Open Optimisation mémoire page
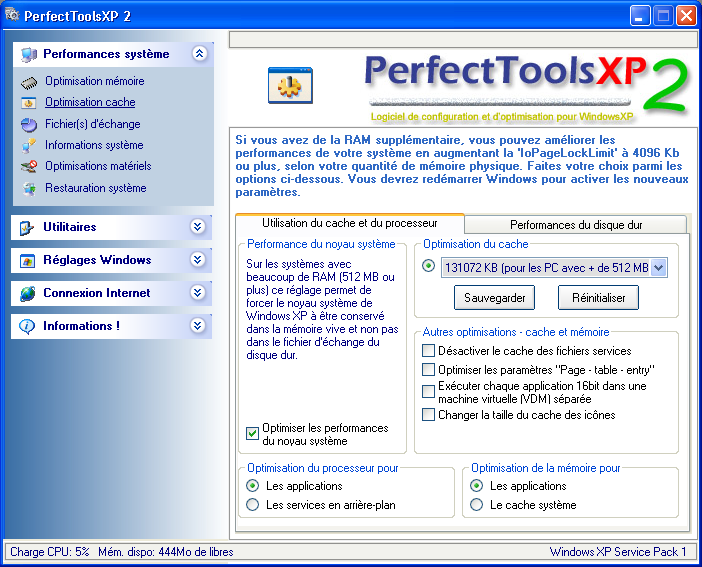This screenshot has width=702, height=567. pyautogui.click(x=94, y=81)
